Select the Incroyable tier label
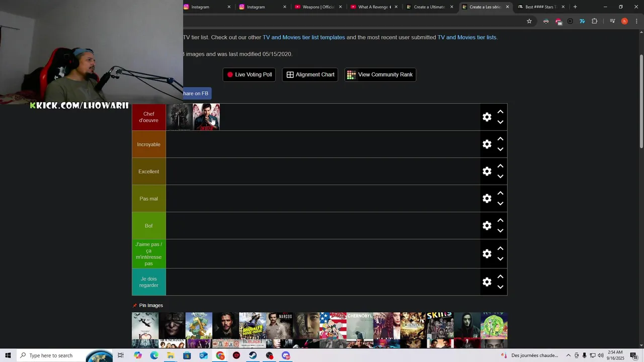Viewport: 644px width, 362px height. coord(149,144)
